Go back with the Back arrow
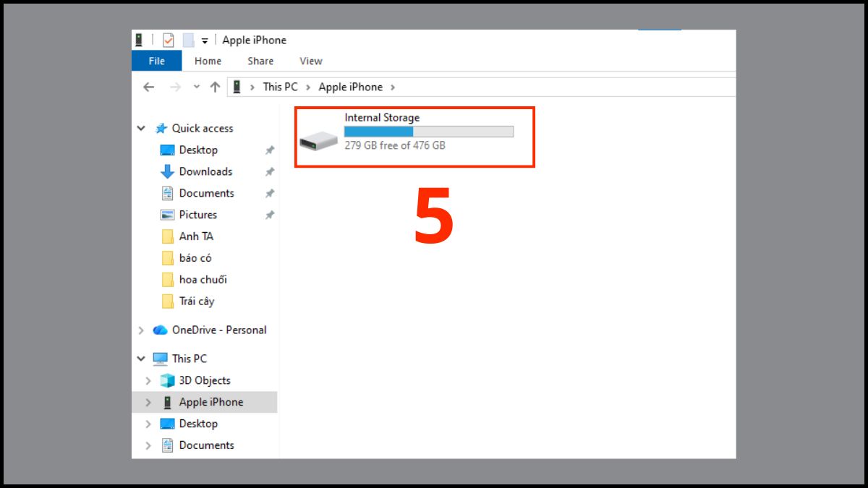 pyautogui.click(x=149, y=87)
